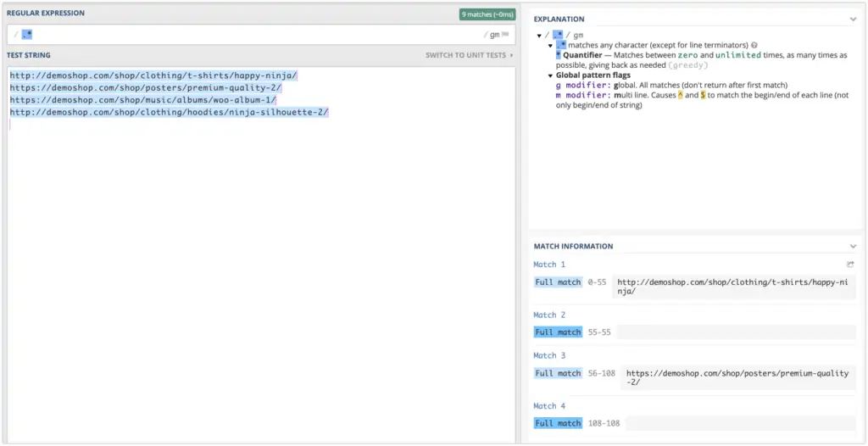Open the regex flags menu via flag icon
The image size is (868, 446).
pyautogui.click(x=505, y=35)
